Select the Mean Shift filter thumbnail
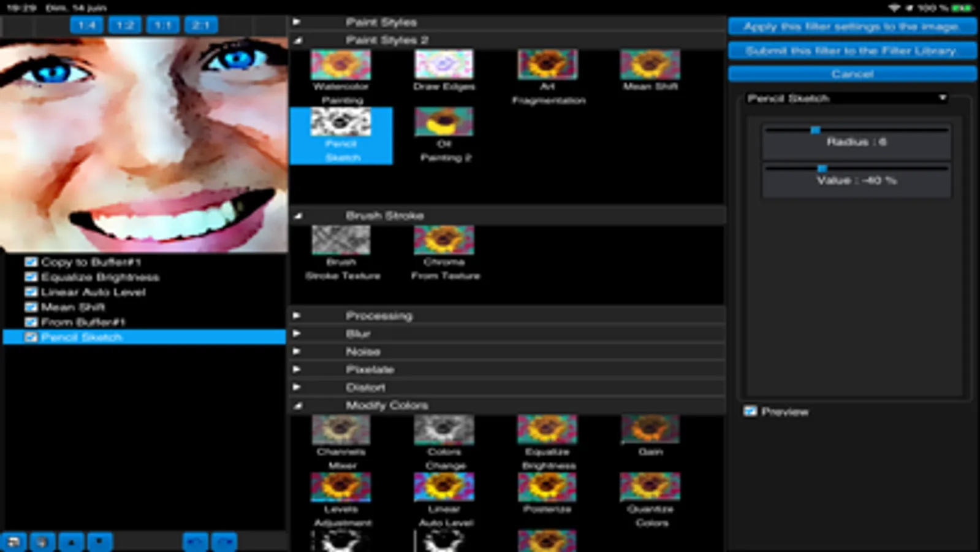The image size is (980, 552). pos(650,64)
